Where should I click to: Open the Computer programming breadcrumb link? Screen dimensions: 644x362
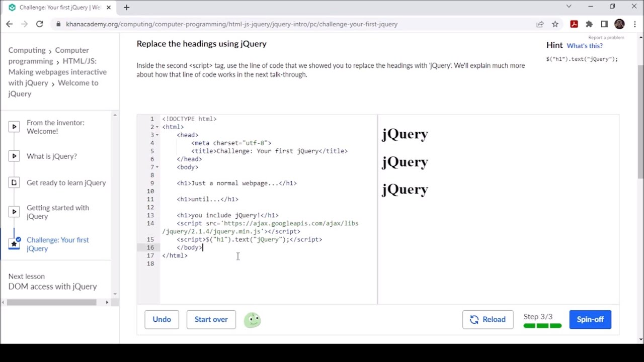48,56
